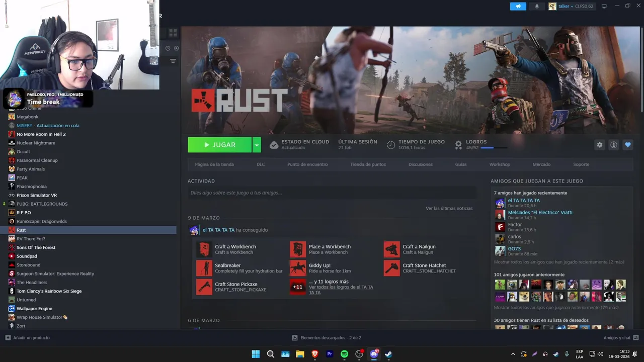Image resolution: width=644 pixels, height=362 pixels.
Task: Click Añadir un producto button
Action: 27,338
